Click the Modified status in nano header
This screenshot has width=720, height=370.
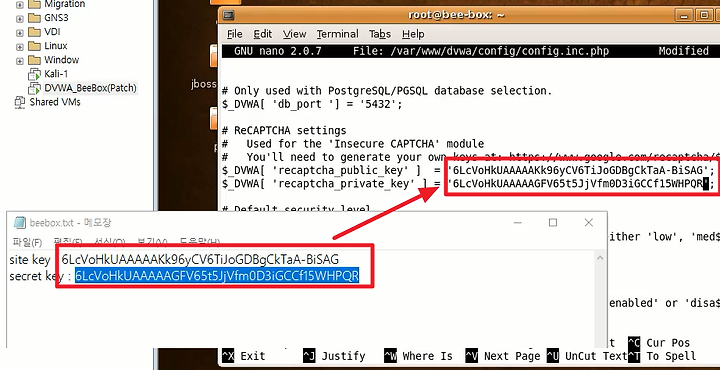click(x=684, y=51)
